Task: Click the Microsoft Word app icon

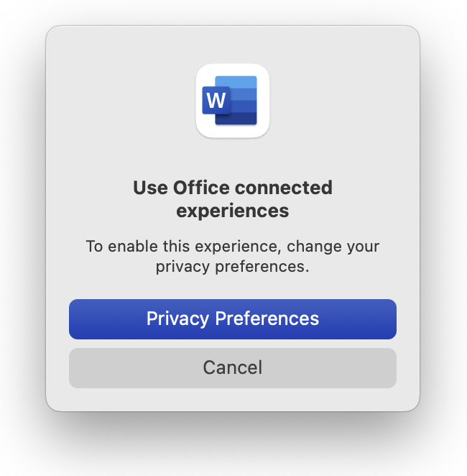Action: [x=233, y=101]
